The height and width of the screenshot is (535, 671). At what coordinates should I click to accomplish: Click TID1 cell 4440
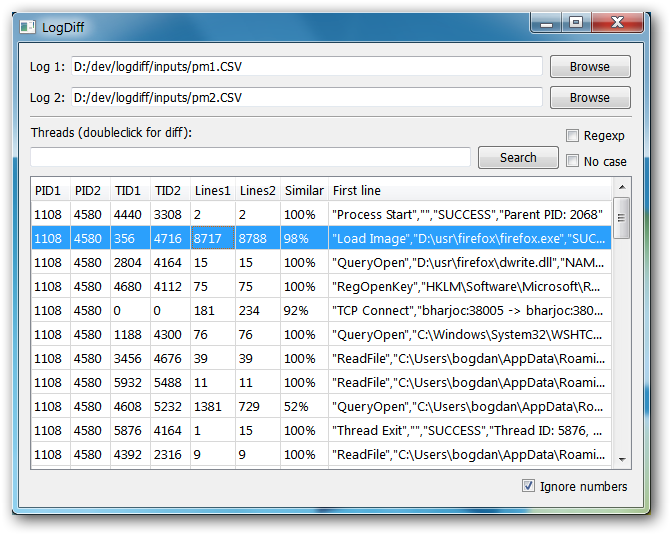click(x=131, y=214)
